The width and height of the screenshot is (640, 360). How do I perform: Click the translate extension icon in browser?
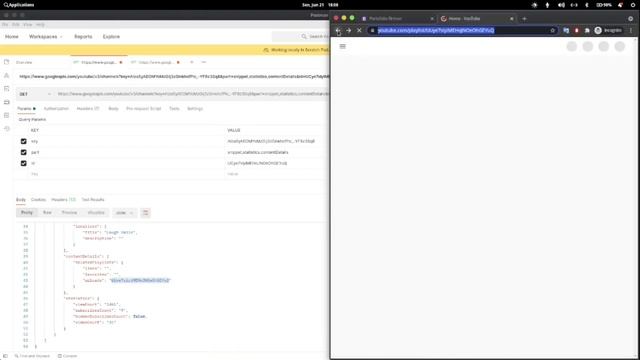566,31
